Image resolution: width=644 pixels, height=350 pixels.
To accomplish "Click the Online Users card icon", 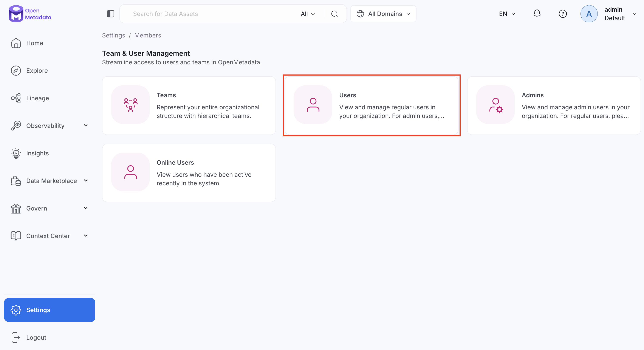I will pos(130,172).
